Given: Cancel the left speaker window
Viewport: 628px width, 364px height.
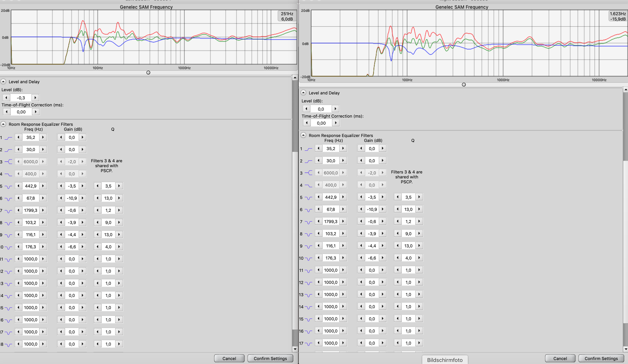Looking at the screenshot, I should 229,358.
